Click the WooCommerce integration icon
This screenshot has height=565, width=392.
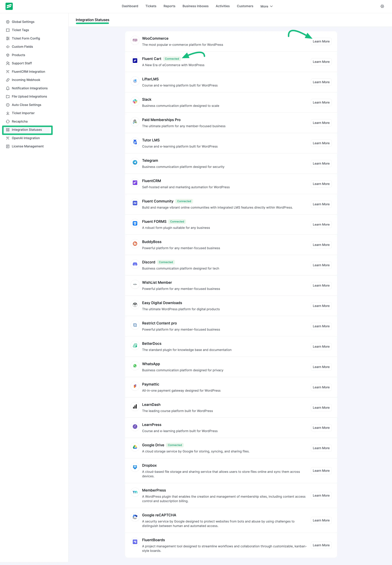135,40
